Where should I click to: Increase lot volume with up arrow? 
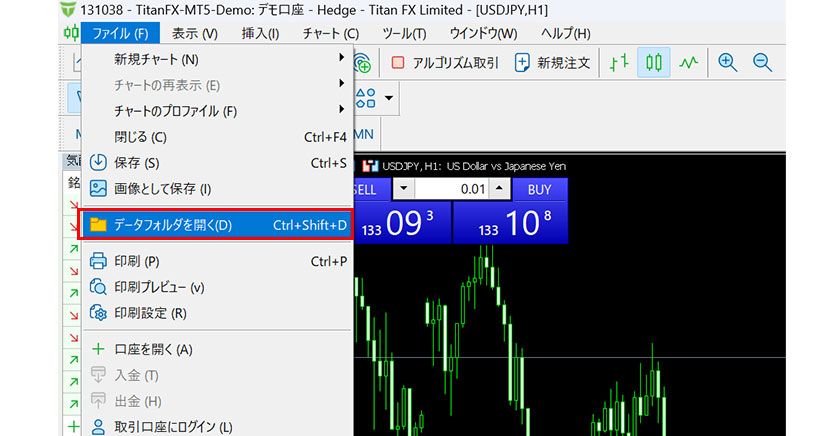pyautogui.click(x=501, y=189)
